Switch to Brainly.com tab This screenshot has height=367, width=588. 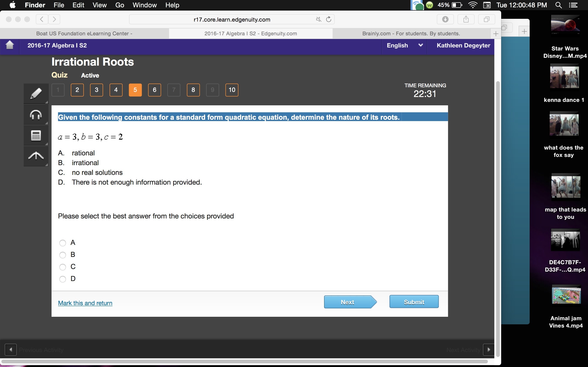[411, 33]
